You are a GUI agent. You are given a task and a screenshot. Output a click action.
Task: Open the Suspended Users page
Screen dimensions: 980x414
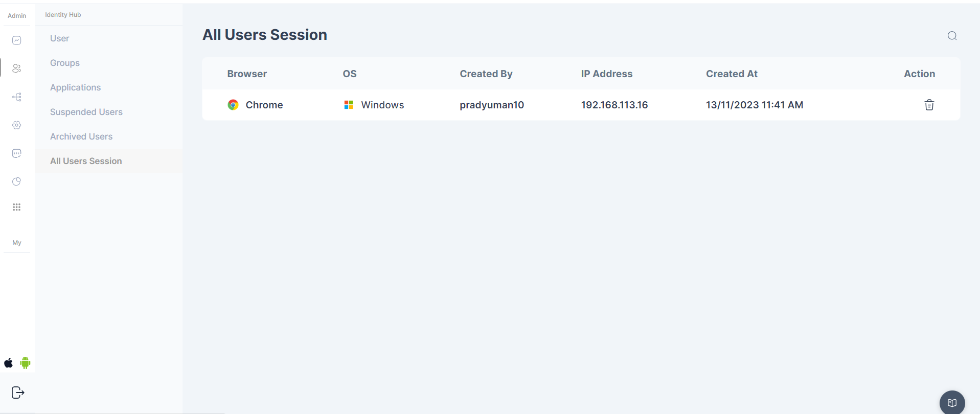click(86, 112)
